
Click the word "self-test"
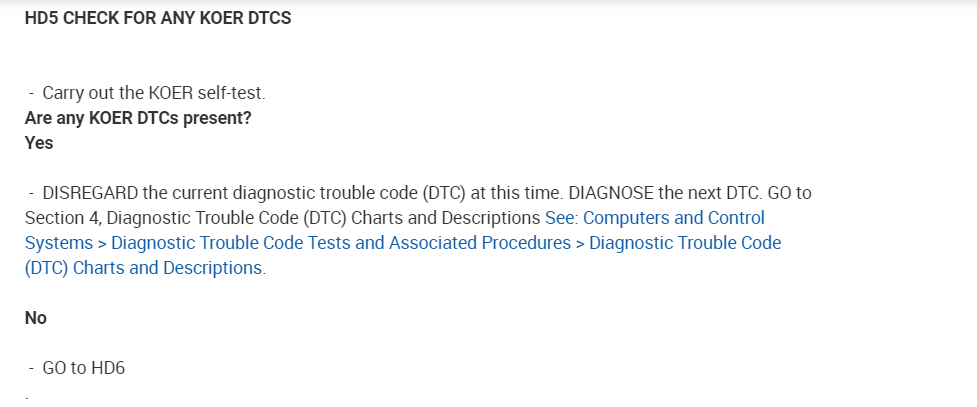point(233,93)
